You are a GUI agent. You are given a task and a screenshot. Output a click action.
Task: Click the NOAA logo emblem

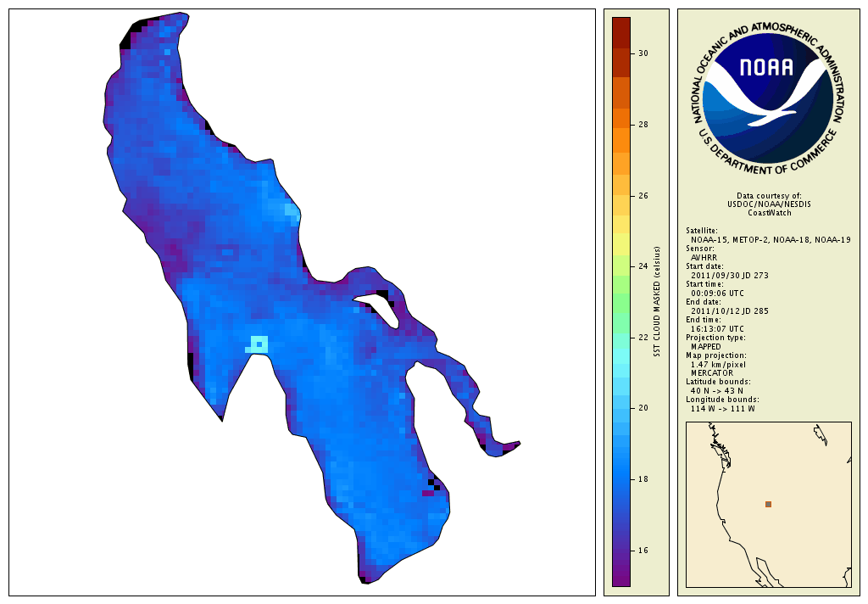[769, 98]
